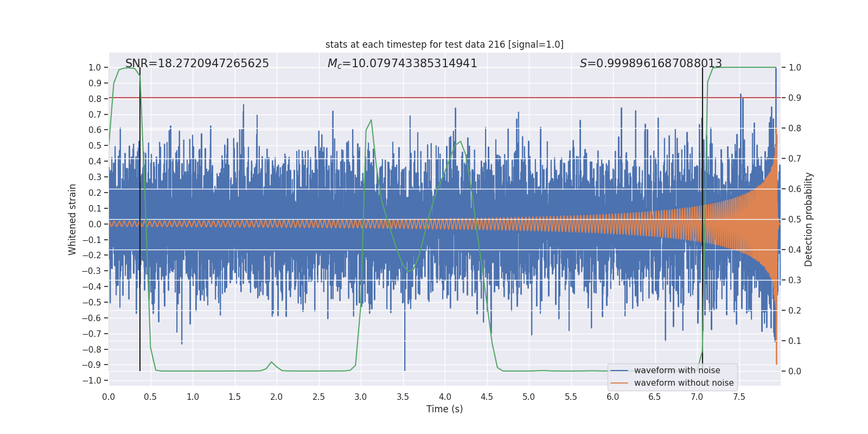
Task: Select the SNR=18.27 annotation text
Action: coord(197,63)
